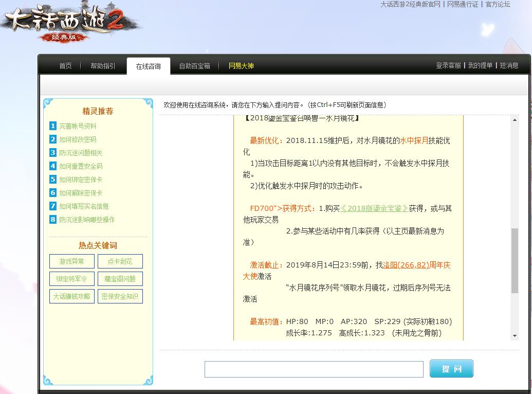
Task: Open the 自助百宝箱 tab
Action: pos(194,66)
